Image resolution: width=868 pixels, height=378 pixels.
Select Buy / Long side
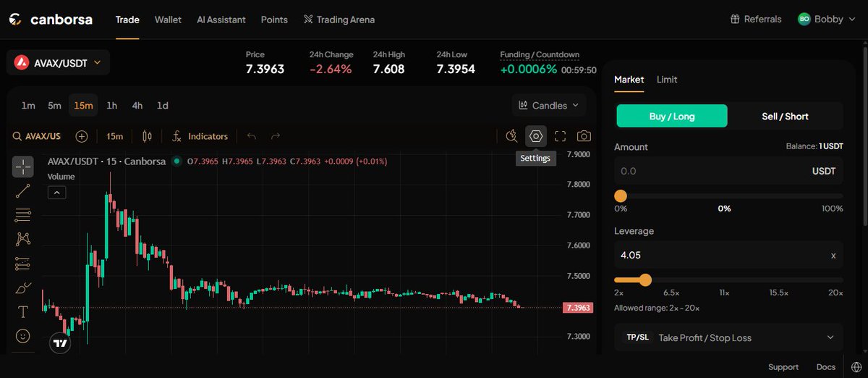(671, 116)
